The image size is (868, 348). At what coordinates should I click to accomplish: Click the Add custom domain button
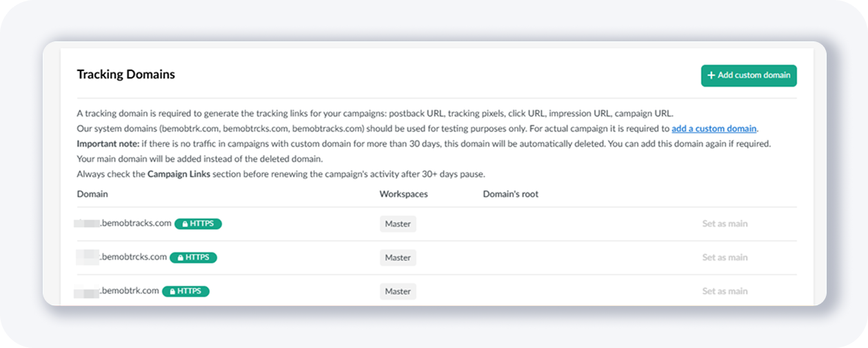coord(748,76)
